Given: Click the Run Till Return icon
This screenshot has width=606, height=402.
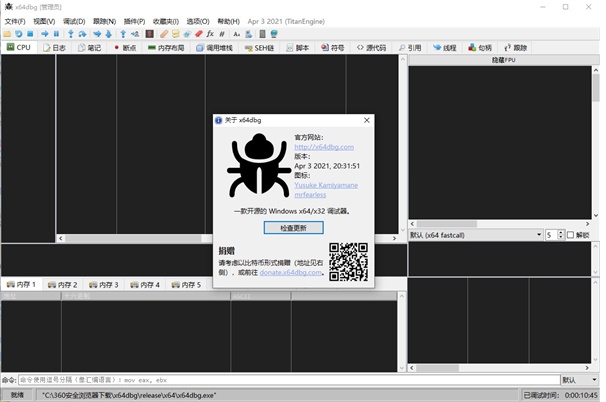Looking at the screenshot, I should 123,34.
